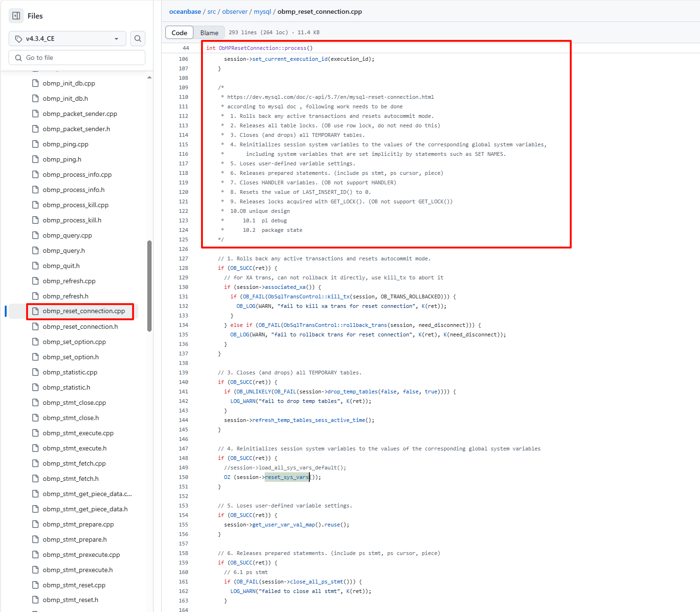
Task: Select obmp_reset_connection.cpp in tree
Action: point(84,311)
